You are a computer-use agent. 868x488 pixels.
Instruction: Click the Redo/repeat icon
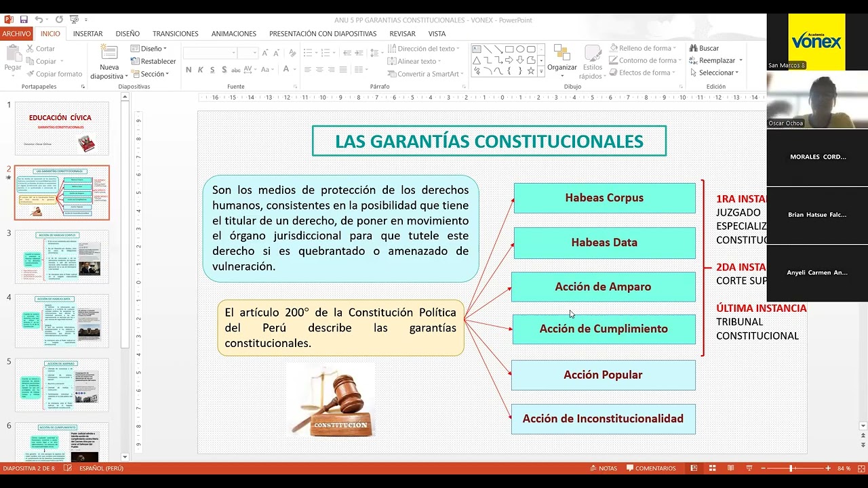tap(58, 20)
